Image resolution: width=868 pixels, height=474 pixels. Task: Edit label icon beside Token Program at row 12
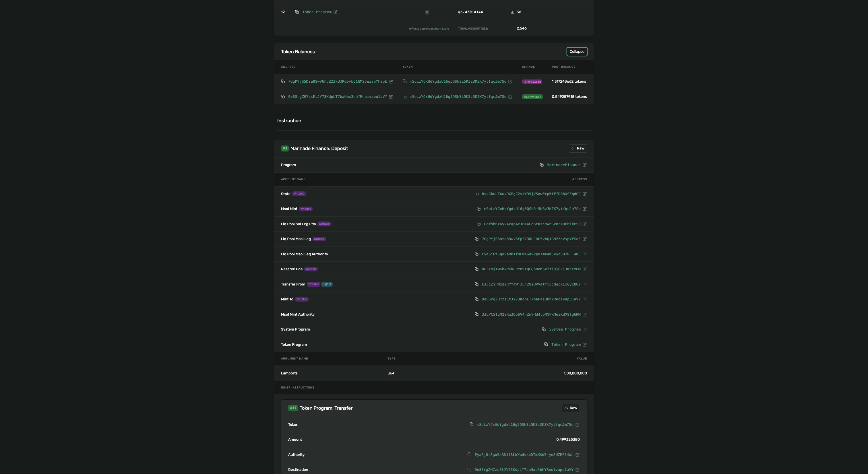(335, 12)
